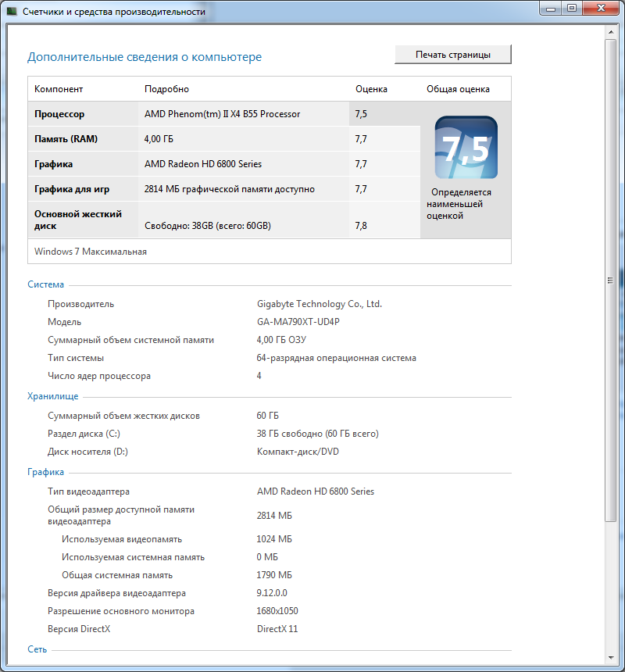Close the window with red X
The width and height of the screenshot is (625, 672).
click(601, 8)
